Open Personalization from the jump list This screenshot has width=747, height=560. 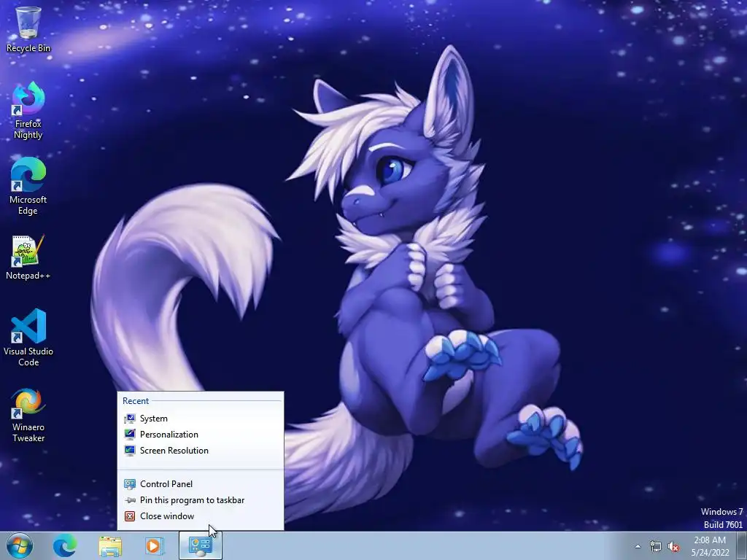click(x=201, y=435)
